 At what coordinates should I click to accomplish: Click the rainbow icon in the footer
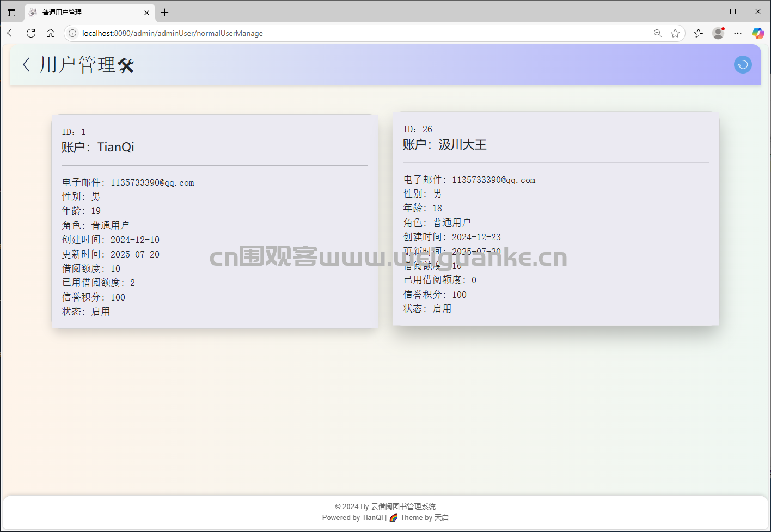tap(393, 517)
